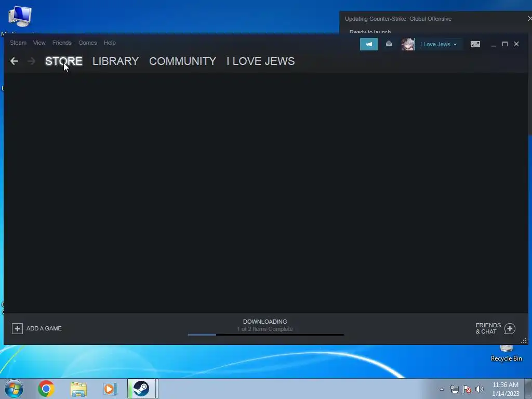
Task: Open FRIENDS & CHAT text button
Action: 488,328
